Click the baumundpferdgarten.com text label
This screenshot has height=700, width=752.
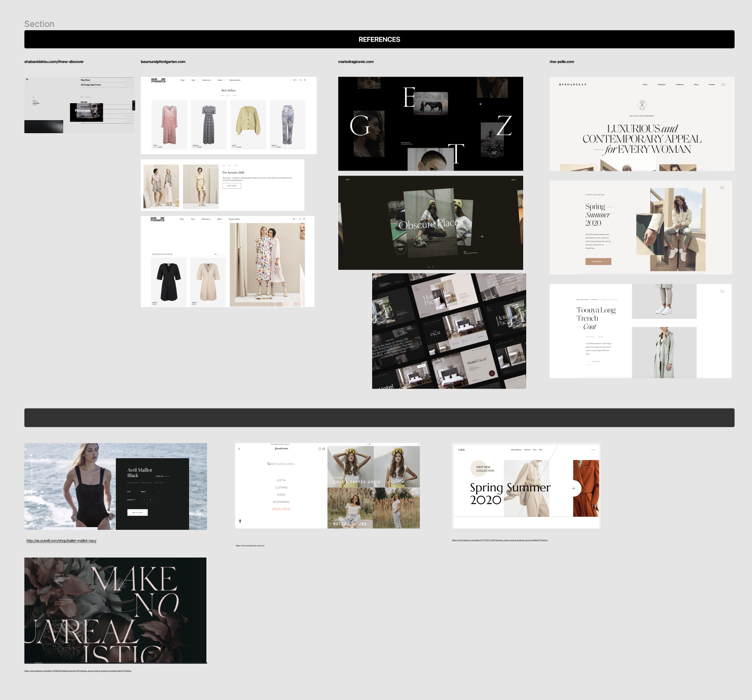[163, 62]
